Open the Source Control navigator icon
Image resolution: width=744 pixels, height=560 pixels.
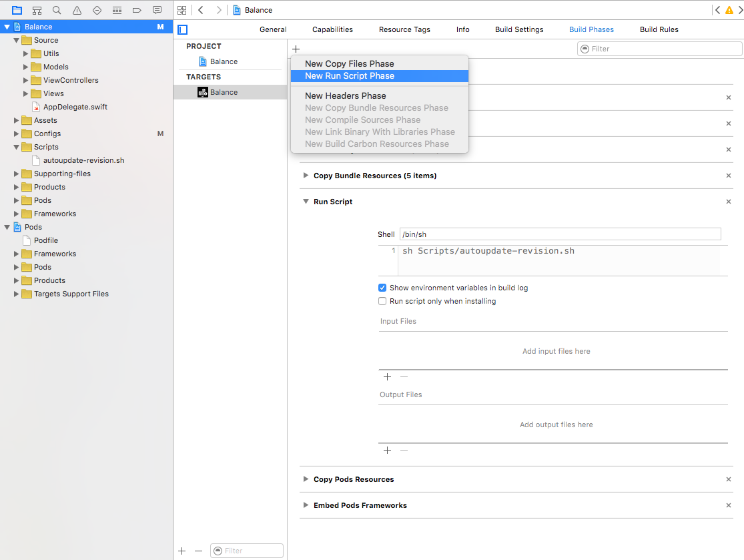[x=37, y=10]
